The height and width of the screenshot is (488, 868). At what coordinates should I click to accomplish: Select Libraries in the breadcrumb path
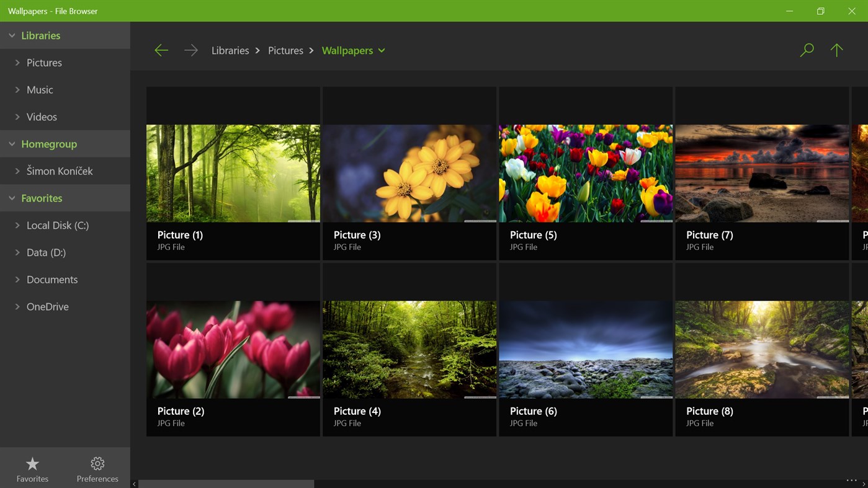click(230, 50)
